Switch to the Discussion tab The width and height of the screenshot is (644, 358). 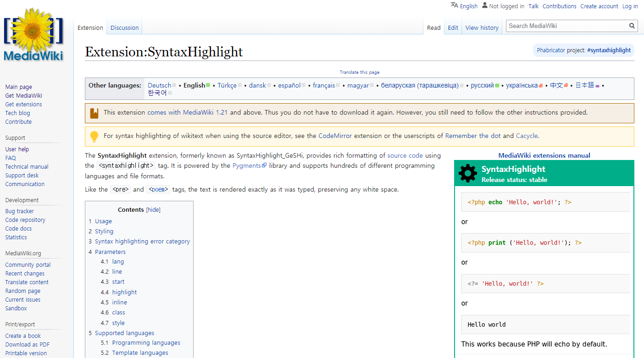point(124,28)
